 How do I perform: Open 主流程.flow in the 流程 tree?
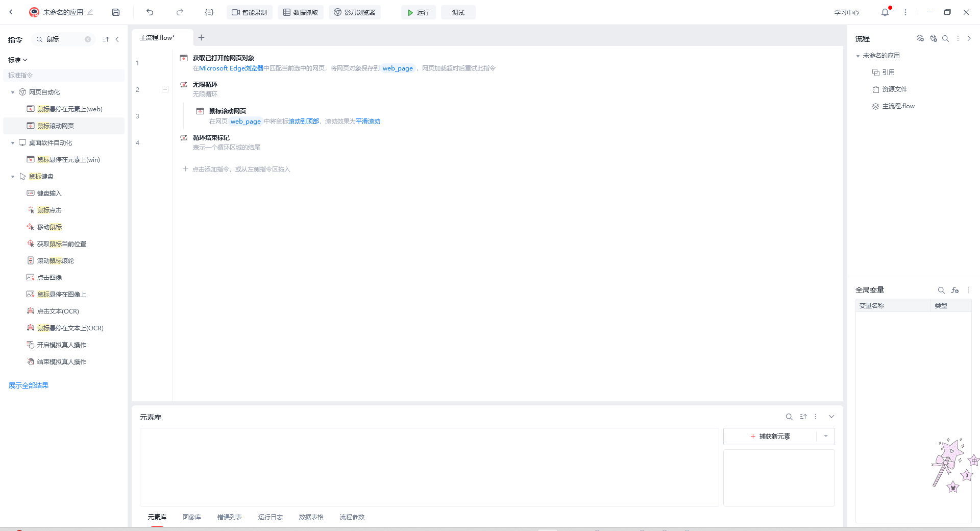point(893,106)
